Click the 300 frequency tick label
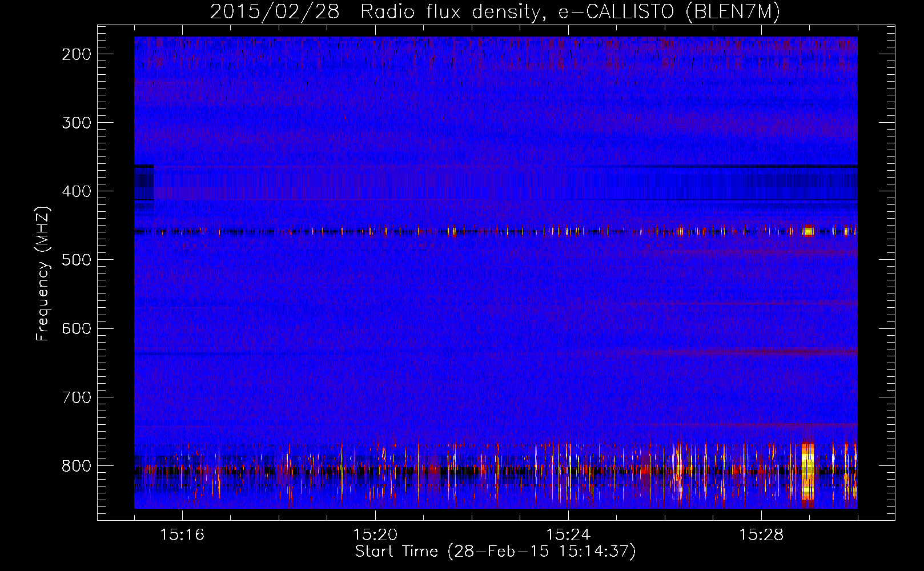 click(x=77, y=123)
